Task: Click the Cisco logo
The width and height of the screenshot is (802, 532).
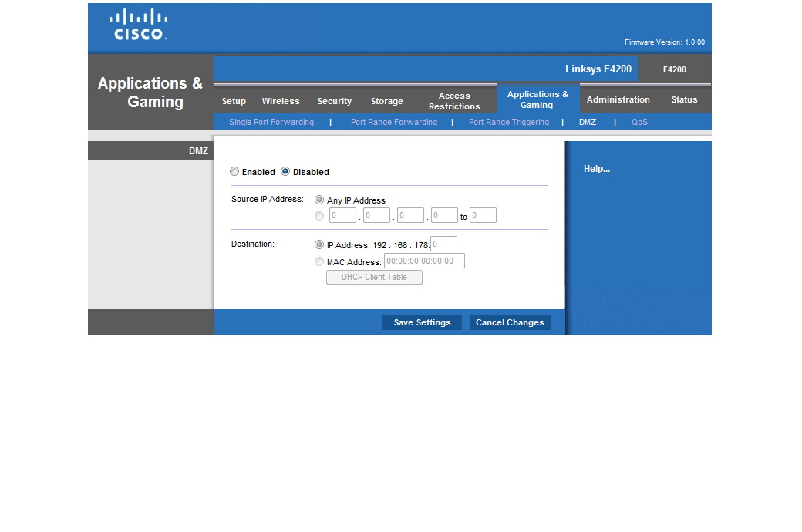Action: click(139, 25)
